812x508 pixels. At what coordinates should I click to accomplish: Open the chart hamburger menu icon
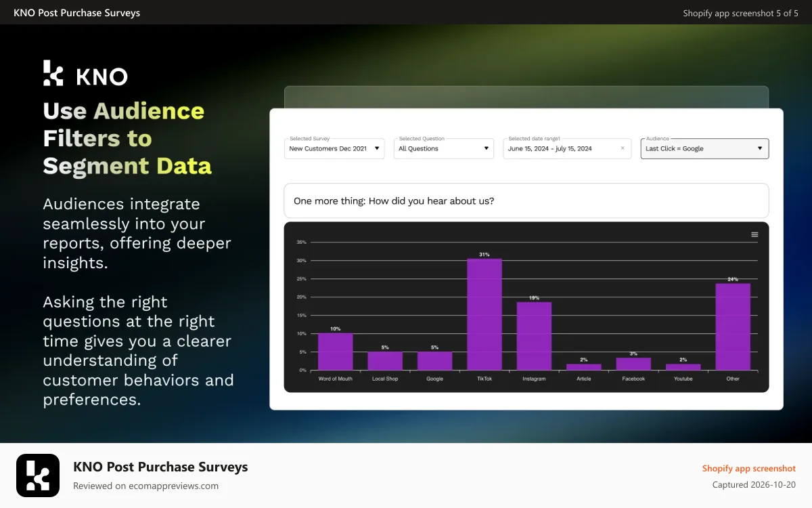754,234
